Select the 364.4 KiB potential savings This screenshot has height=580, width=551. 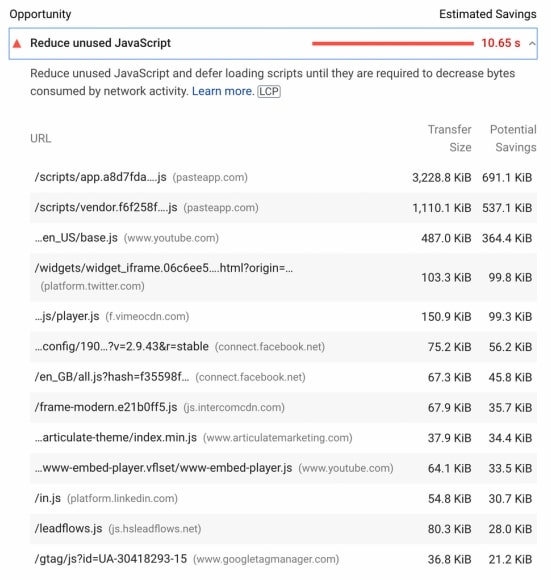point(507,238)
